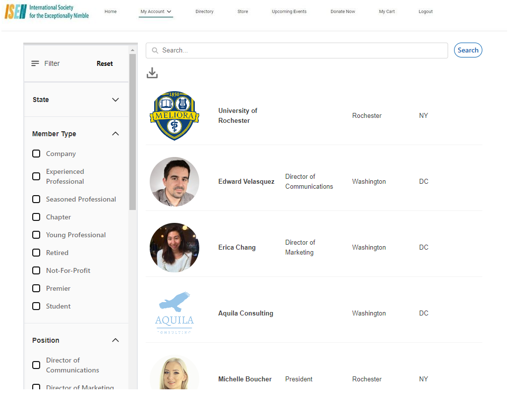Viewport: 518px width, 420px height.
Task: Click the Aquila Consulting eagle logo
Action: pyautogui.click(x=174, y=313)
